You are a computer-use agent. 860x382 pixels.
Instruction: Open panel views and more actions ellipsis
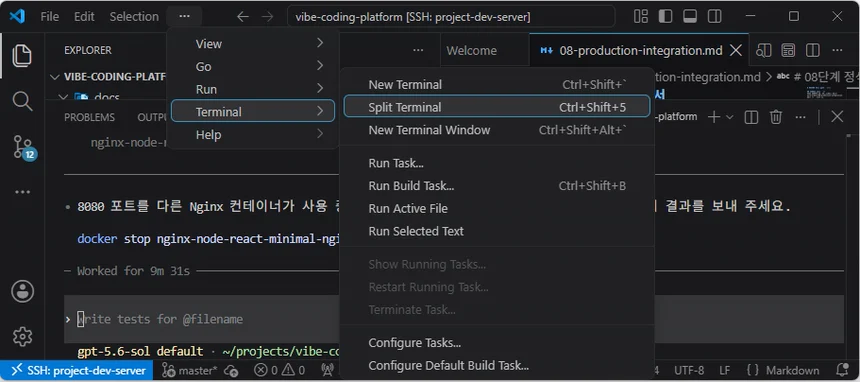pyautogui.click(x=800, y=117)
